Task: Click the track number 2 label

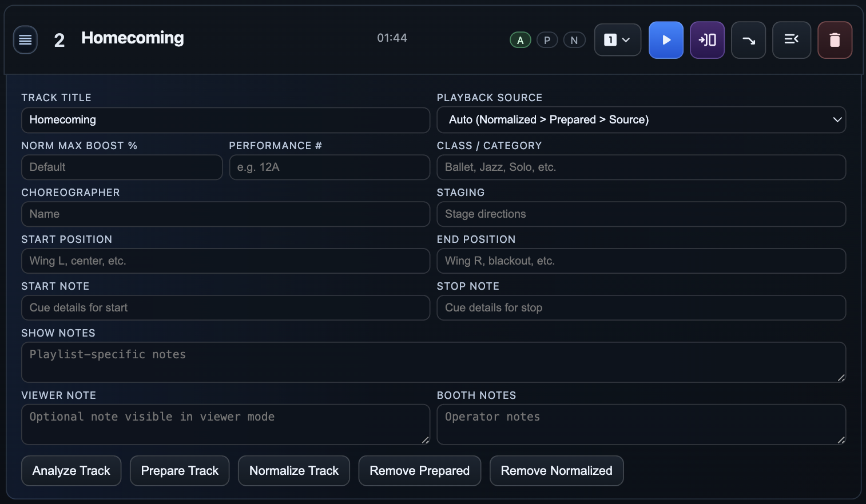Action: (x=59, y=41)
